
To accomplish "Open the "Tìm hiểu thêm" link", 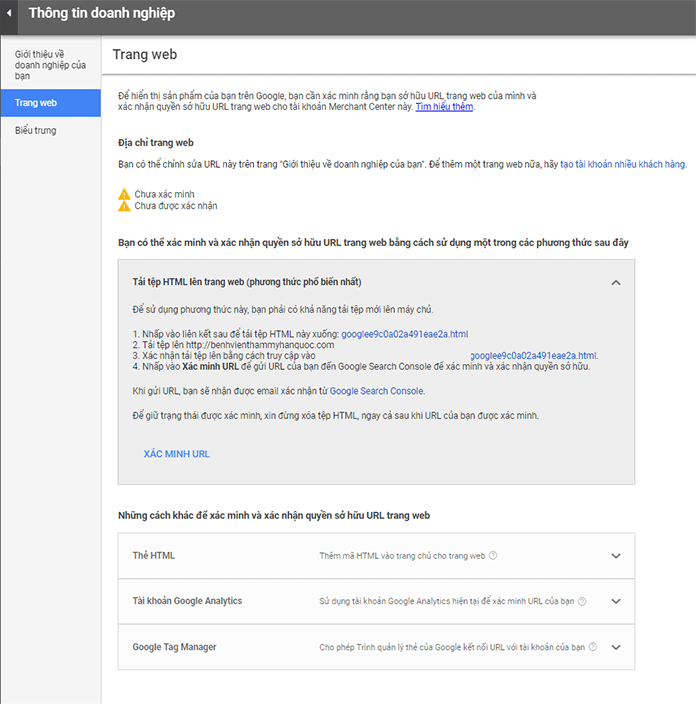I will [445, 107].
